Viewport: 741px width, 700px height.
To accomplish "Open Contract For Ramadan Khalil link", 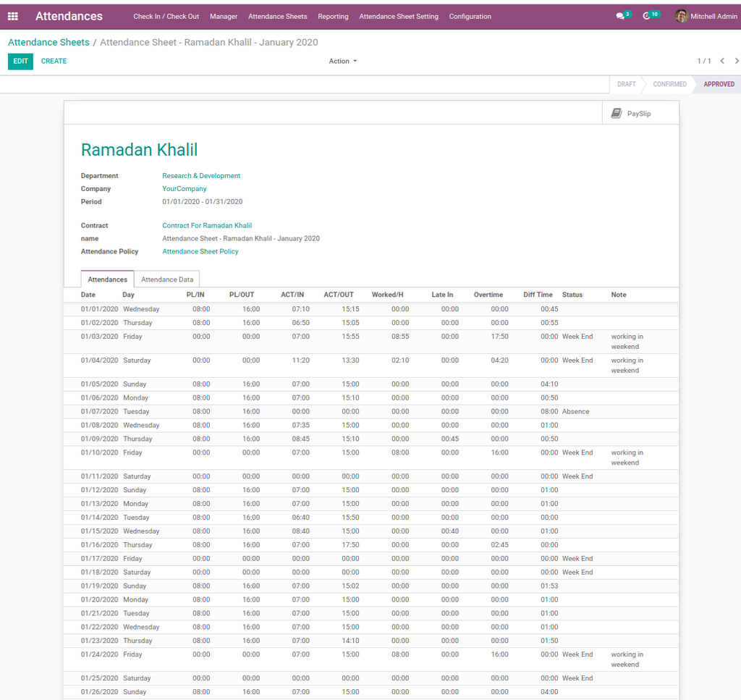I will click(x=207, y=226).
